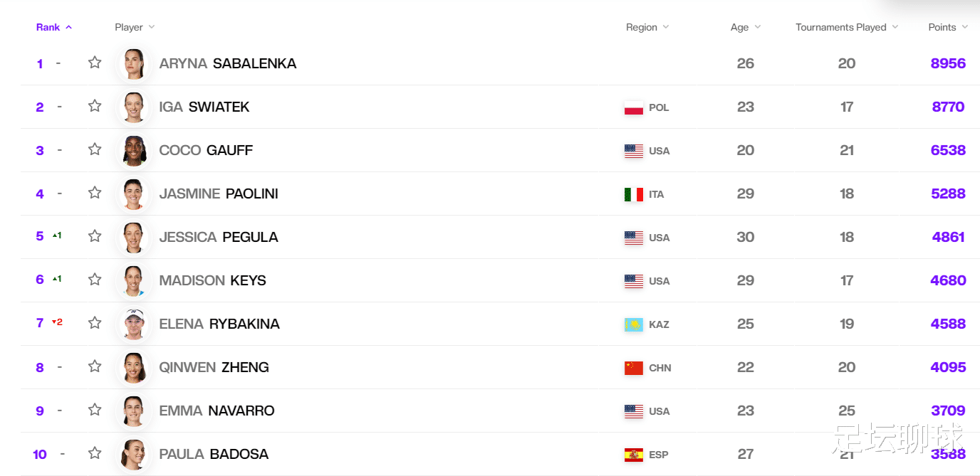Click the Kazakhstan flag icon
The image size is (980, 476).
click(x=633, y=324)
